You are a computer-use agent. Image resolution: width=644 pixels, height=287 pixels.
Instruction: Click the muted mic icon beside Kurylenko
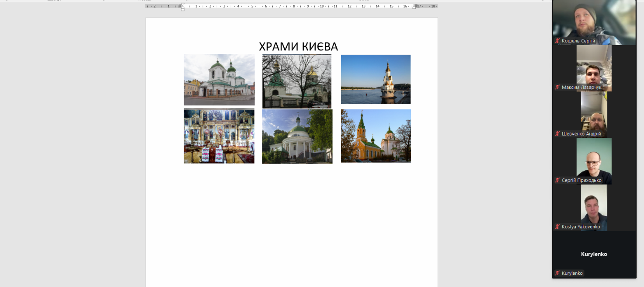point(557,273)
